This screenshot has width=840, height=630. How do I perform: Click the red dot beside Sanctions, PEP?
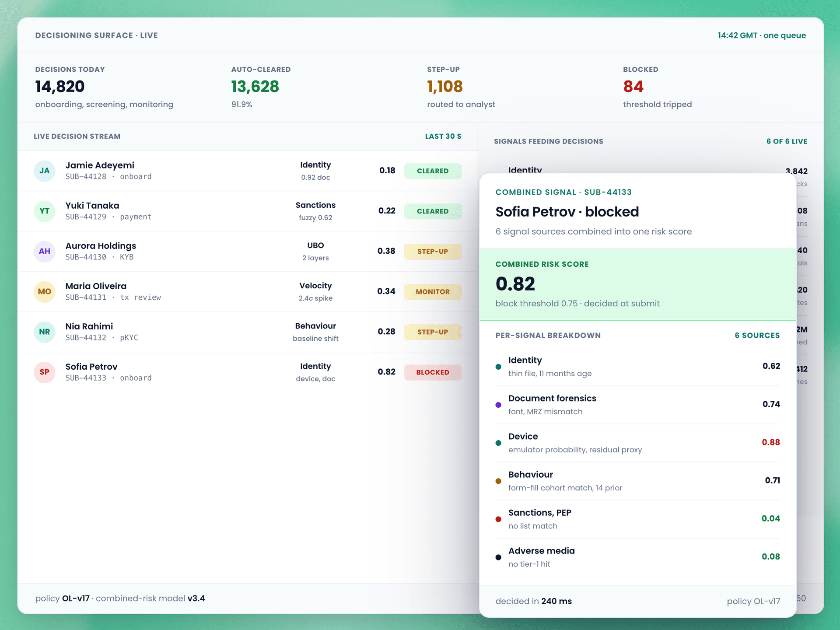pos(498,519)
